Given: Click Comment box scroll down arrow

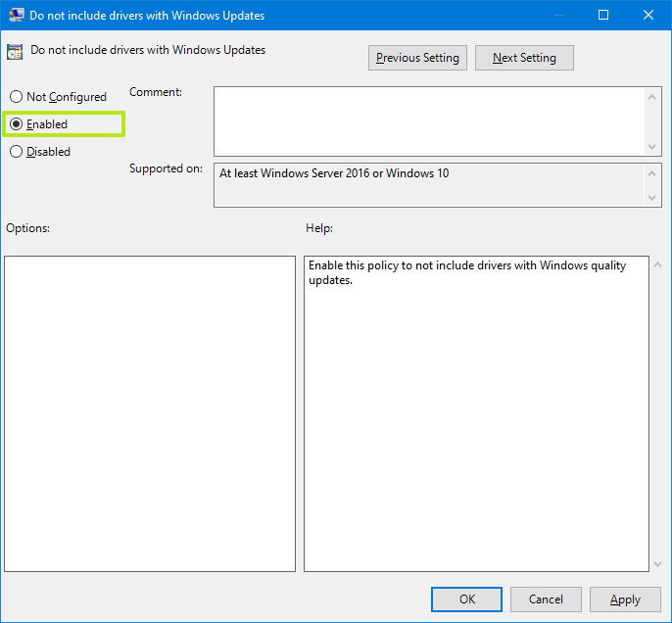Looking at the screenshot, I should click(x=651, y=147).
